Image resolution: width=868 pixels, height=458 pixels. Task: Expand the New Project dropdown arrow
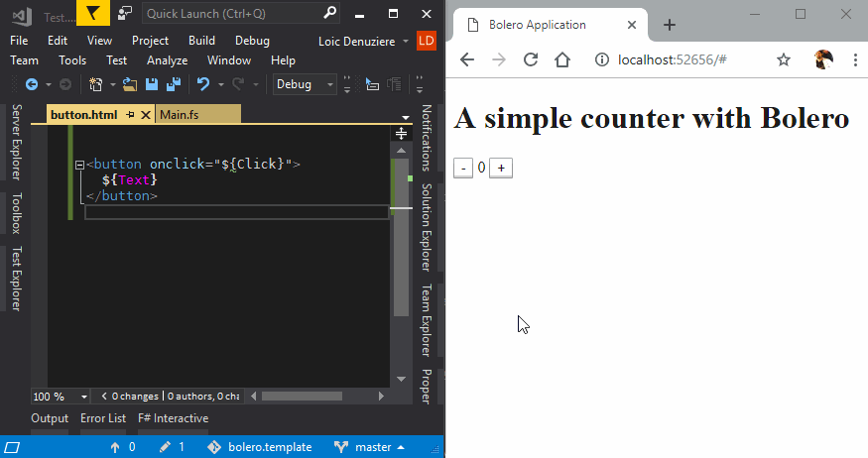[112, 84]
